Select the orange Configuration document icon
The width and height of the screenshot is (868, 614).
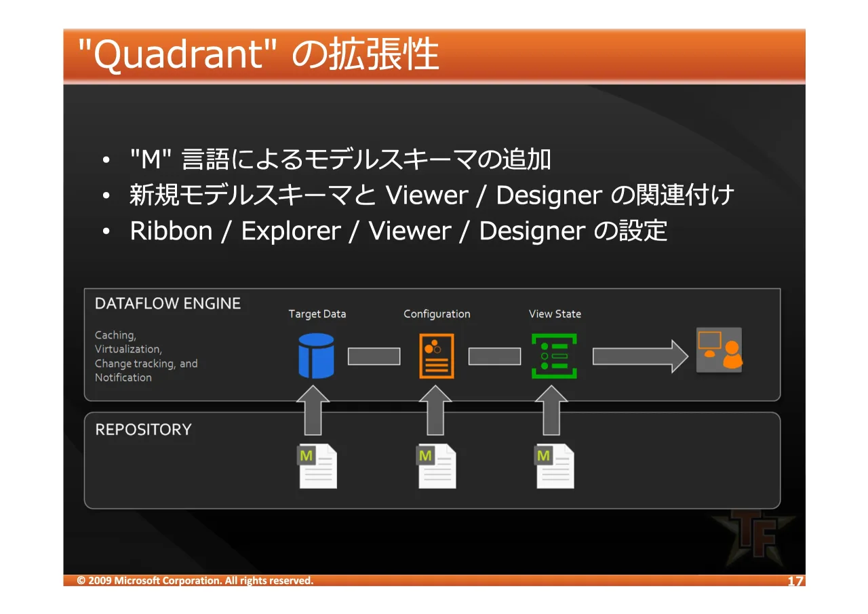point(437,356)
